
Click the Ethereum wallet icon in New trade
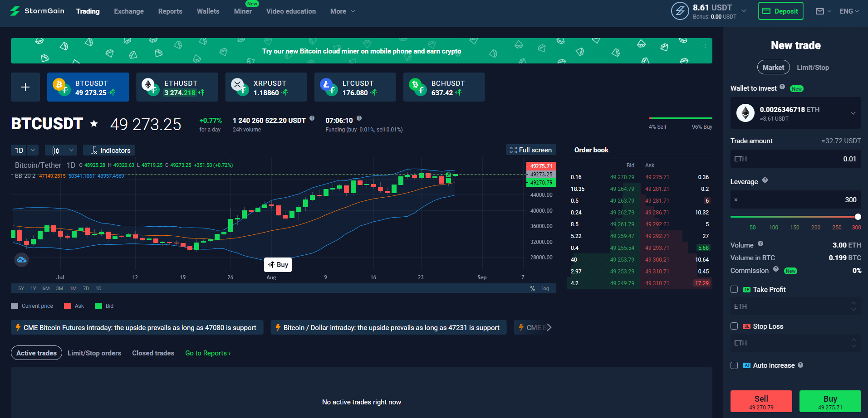[745, 113]
